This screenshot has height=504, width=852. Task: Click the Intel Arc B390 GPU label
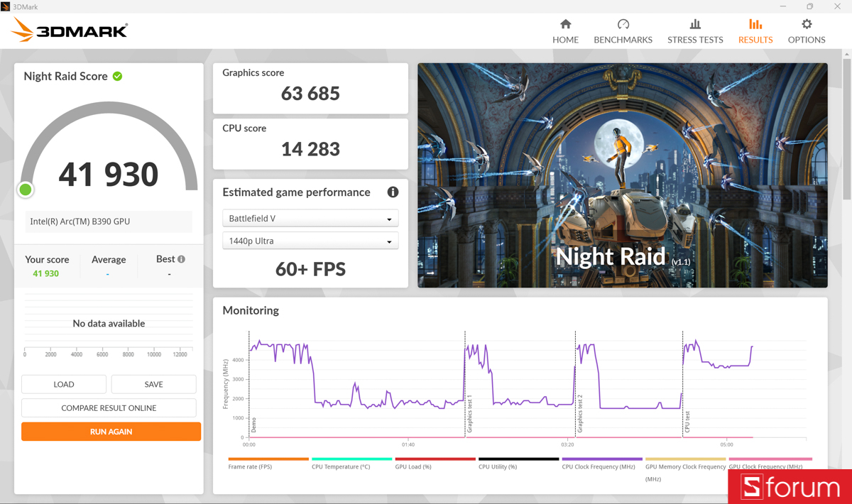tap(80, 221)
